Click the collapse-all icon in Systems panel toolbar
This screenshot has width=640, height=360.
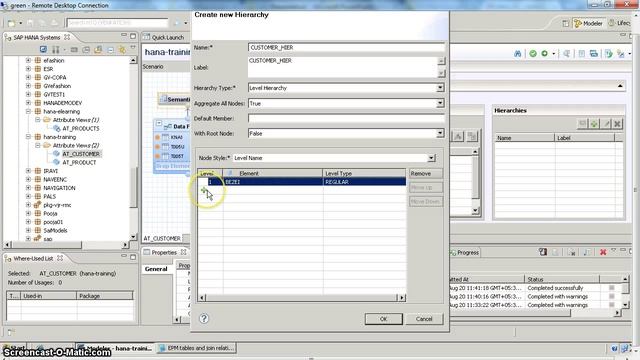pos(111,50)
